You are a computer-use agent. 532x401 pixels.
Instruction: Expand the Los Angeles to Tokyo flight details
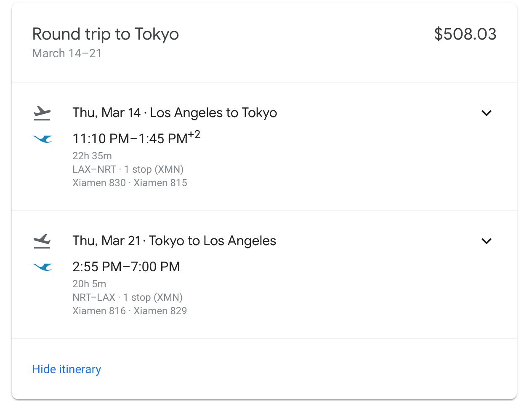[487, 113]
